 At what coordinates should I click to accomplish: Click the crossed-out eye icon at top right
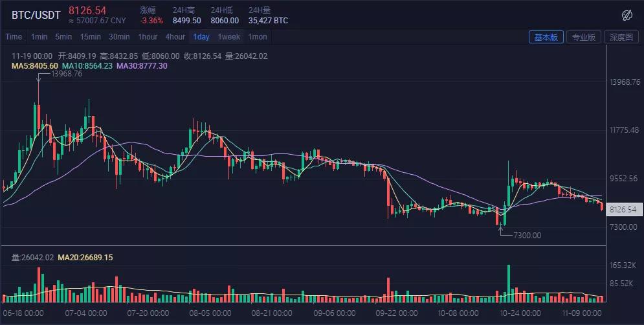pyautogui.click(x=626, y=15)
